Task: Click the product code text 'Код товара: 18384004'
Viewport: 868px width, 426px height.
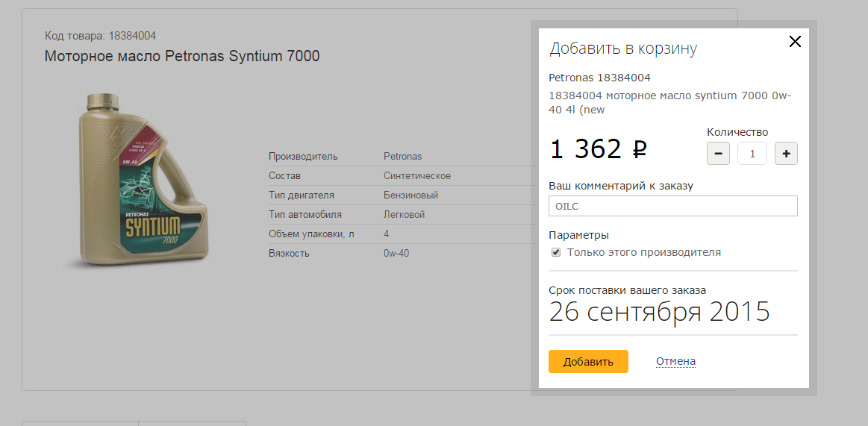Action: (x=100, y=36)
